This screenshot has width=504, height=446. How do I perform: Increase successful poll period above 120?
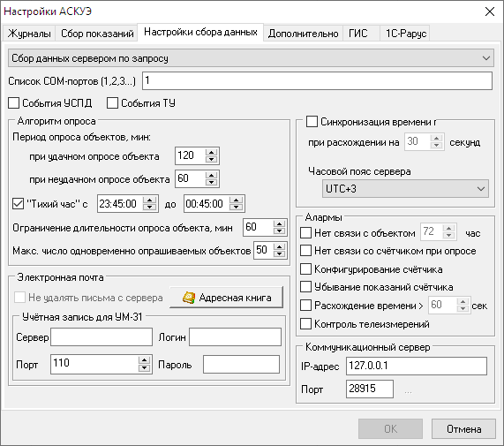[211, 153]
